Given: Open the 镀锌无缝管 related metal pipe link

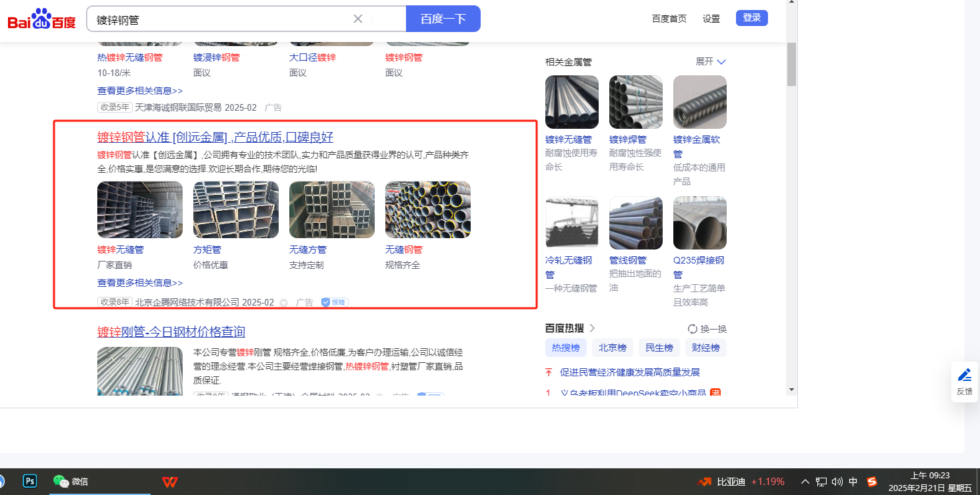Looking at the screenshot, I should pyautogui.click(x=569, y=139).
